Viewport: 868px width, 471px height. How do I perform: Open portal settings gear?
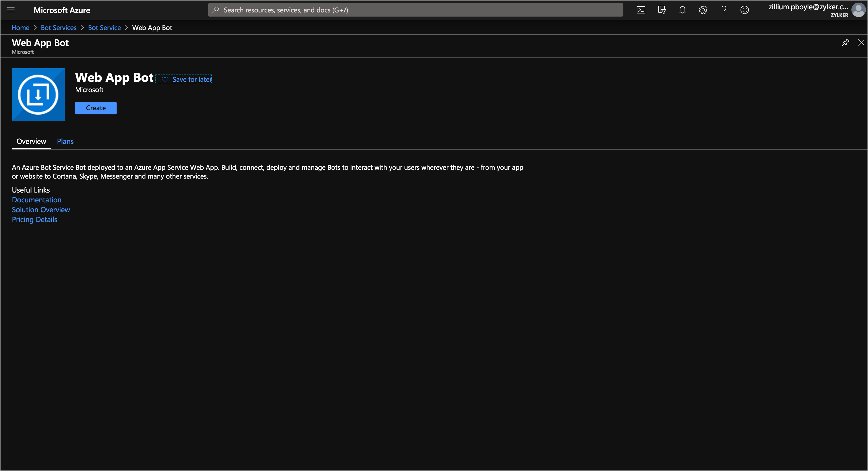[703, 10]
